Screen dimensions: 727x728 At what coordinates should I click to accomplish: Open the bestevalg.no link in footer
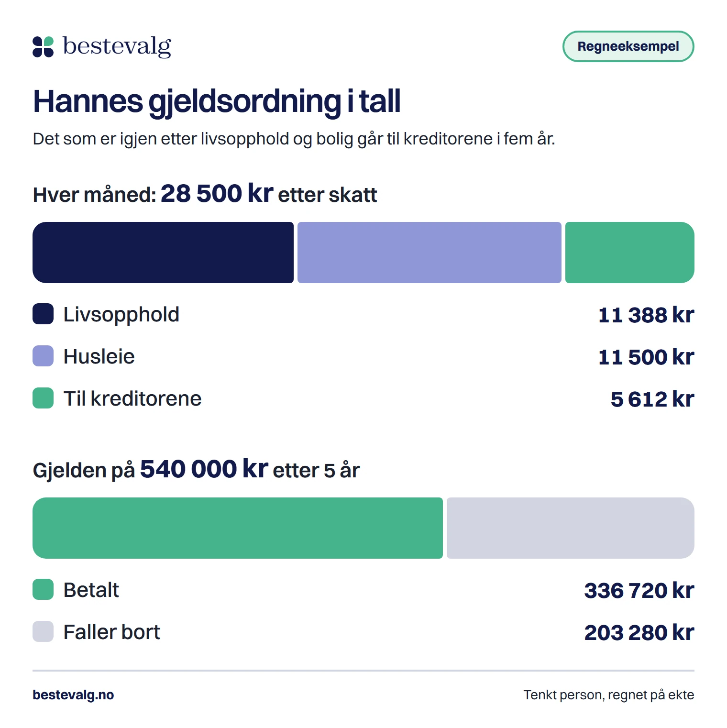(x=73, y=695)
